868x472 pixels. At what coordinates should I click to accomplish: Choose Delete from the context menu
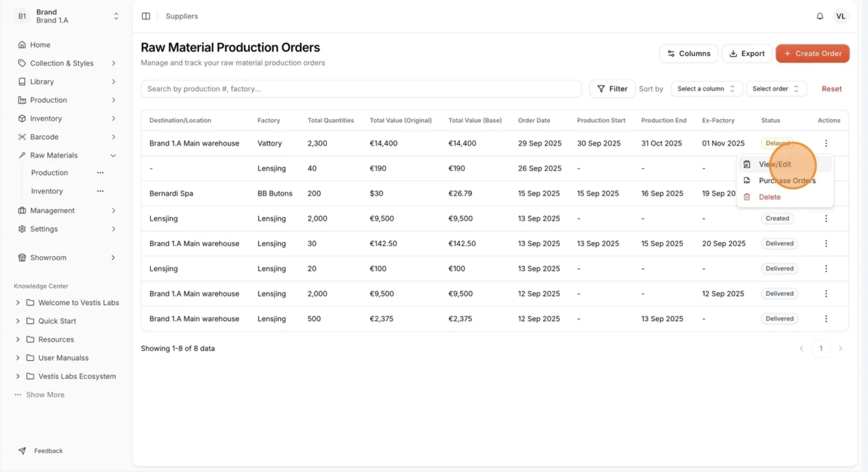coord(785,197)
